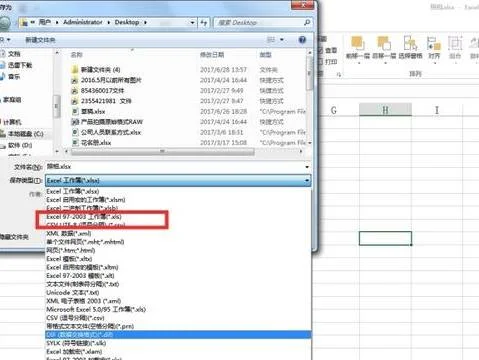The height and width of the screenshot is (360, 479).
Task: Expand the arrow under Align (对齐)
Action: coord(435,62)
